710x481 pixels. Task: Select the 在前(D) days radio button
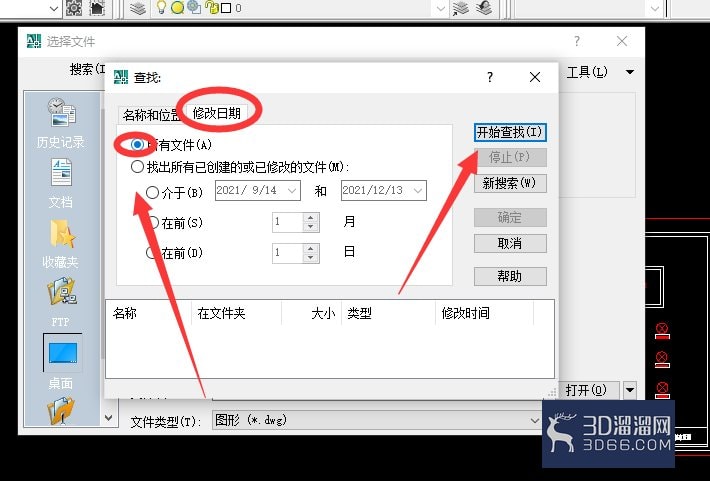153,252
